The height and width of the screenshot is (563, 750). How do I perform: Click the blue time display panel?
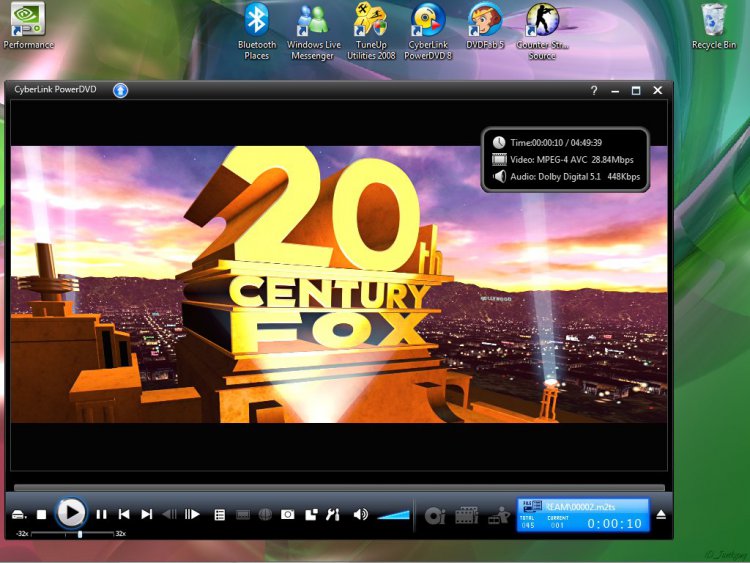583,515
